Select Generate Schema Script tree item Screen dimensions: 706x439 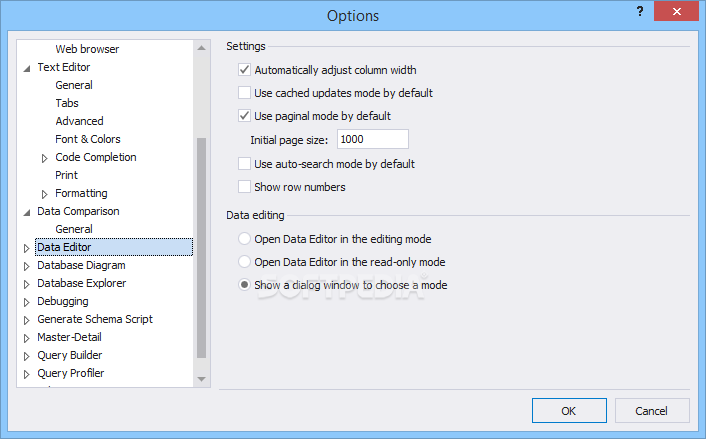95,319
